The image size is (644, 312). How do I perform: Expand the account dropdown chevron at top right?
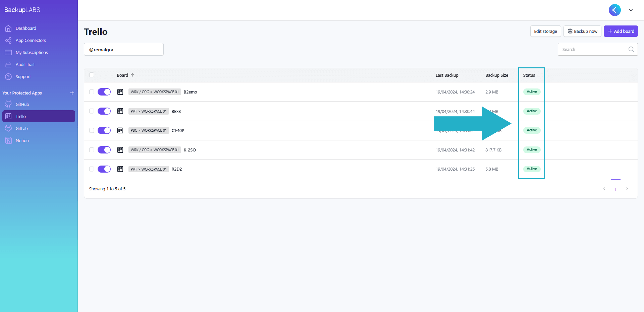coord(631,10)
